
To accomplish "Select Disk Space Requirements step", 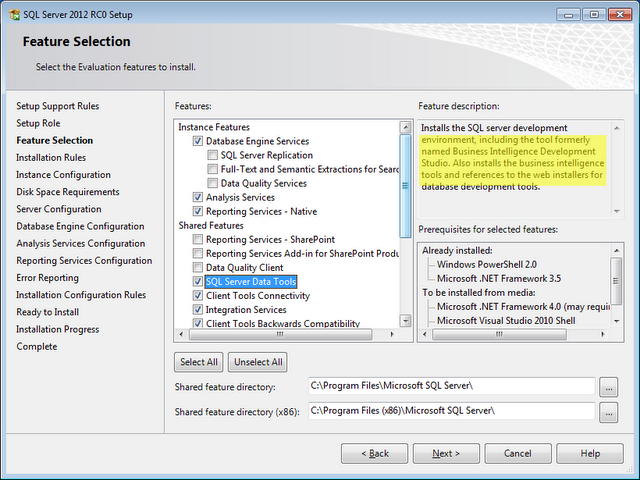I will [68, 192].
